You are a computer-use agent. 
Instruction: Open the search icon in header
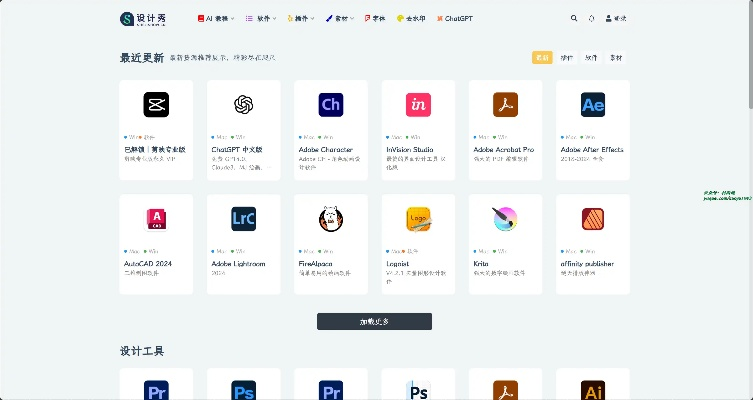pos(574,18)
